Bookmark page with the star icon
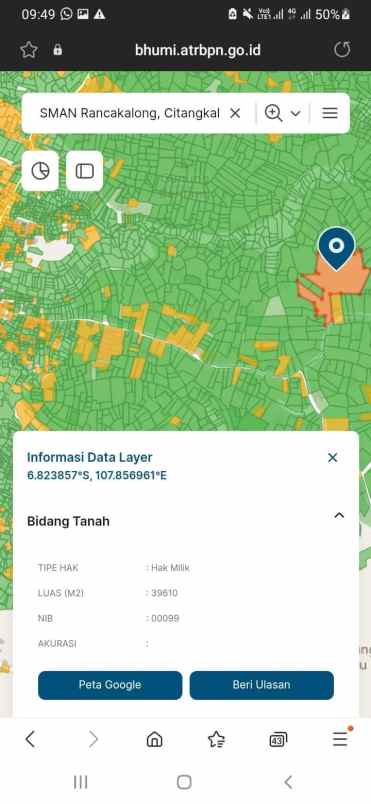 [x=29, y=50]
